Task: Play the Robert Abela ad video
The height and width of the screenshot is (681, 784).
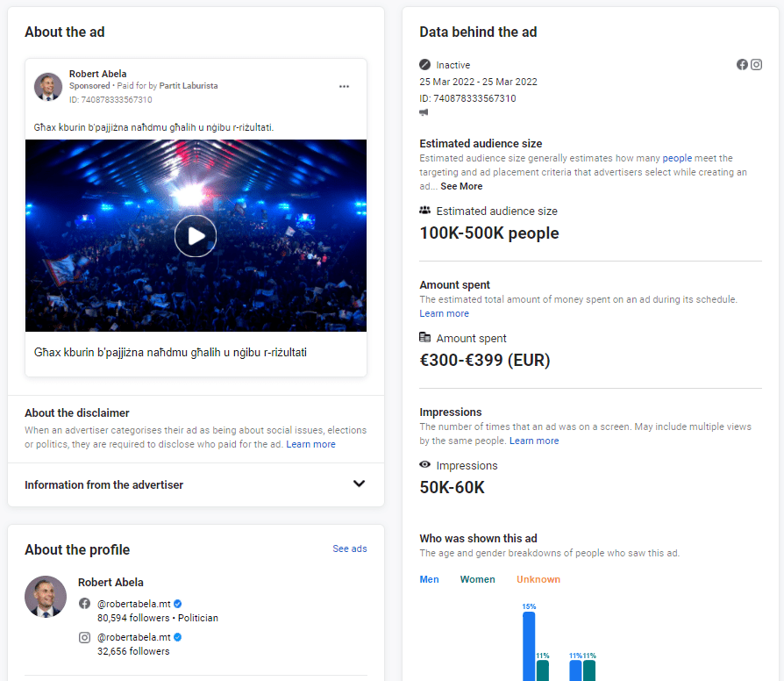Action: coord(196,235)
